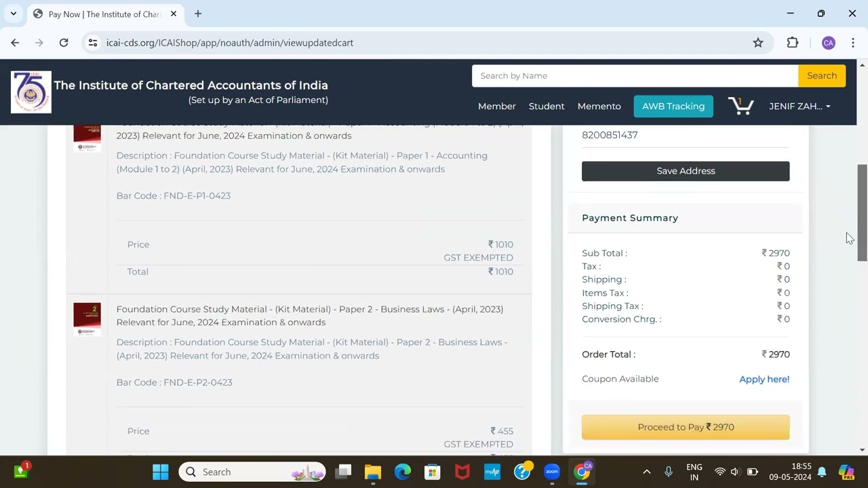The height and width of the screenshot is (488, 868).
Task: Open myHP app from taskbar
Action: (x=492, y=472)
